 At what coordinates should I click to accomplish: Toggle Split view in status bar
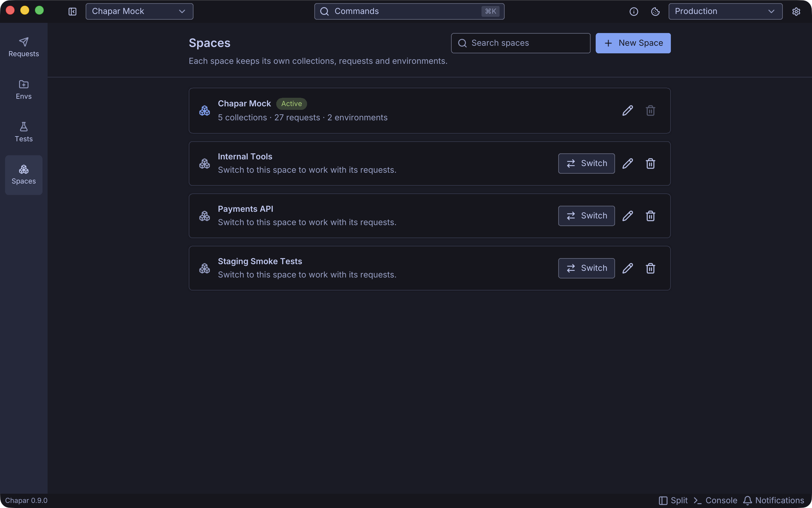tap(673, 501)
